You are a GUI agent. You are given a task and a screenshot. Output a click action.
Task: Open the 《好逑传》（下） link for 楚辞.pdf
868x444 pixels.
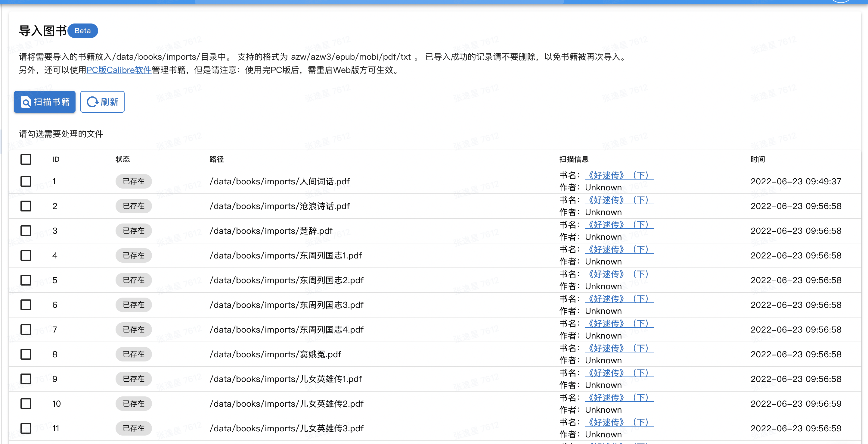coord(619,224)
